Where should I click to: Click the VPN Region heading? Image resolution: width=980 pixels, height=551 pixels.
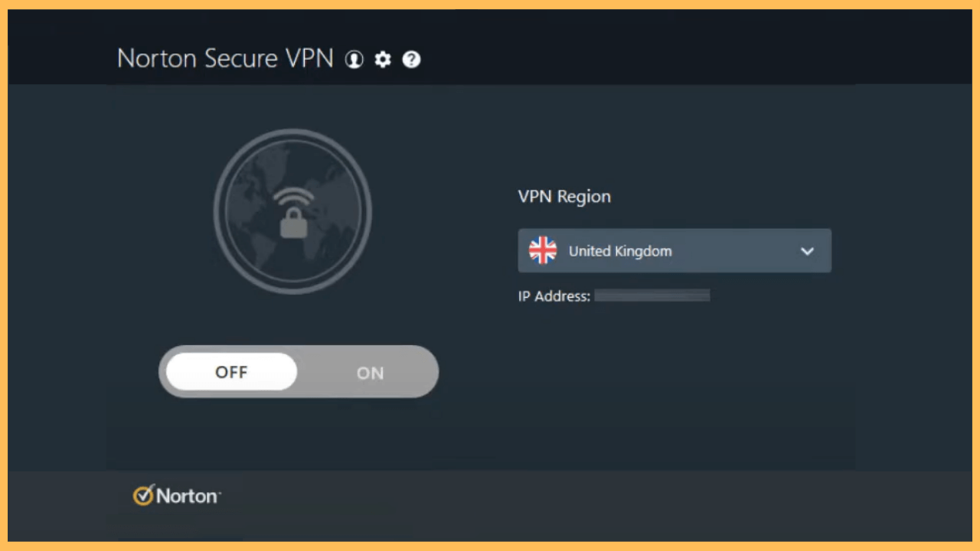pos(564,197)
